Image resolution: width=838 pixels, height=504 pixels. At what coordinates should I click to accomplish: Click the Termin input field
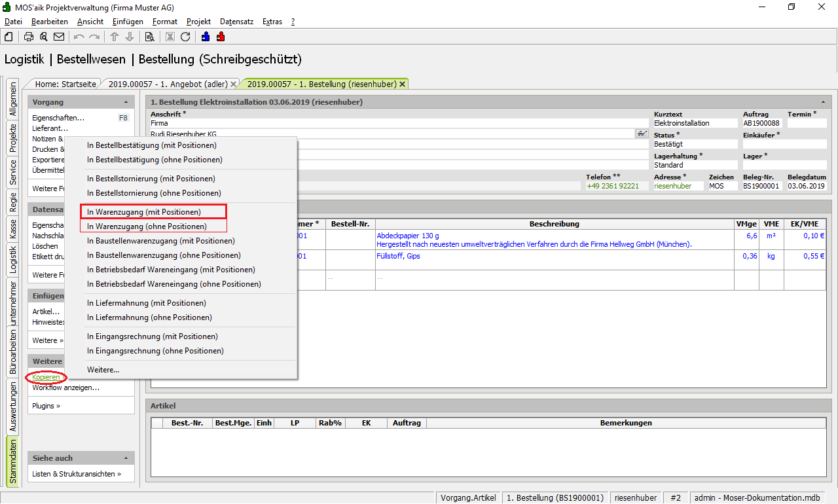807,123
